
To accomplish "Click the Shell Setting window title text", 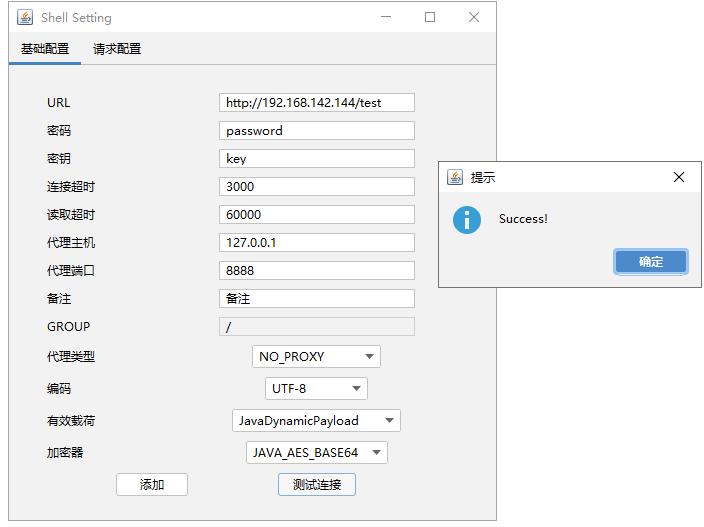I will click(76, 18).
